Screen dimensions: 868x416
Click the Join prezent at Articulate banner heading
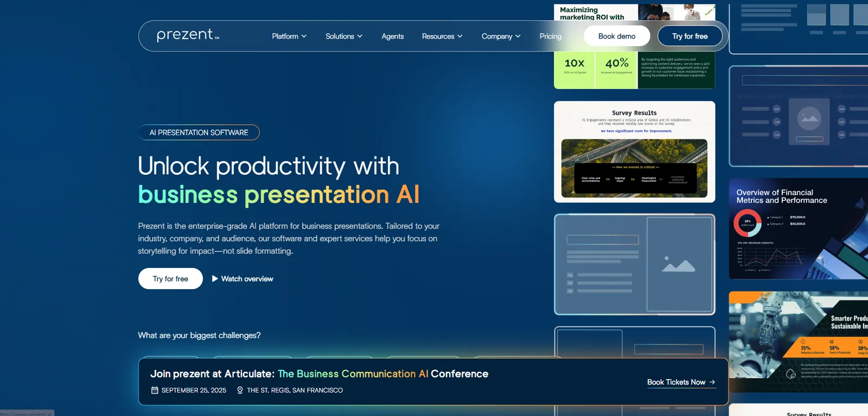[319, 374]
